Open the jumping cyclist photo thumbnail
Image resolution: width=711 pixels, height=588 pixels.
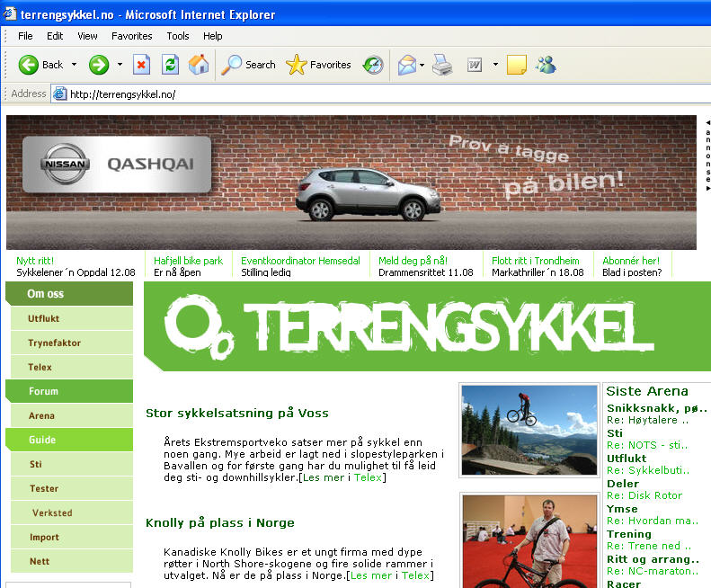[x=529, y=430]
